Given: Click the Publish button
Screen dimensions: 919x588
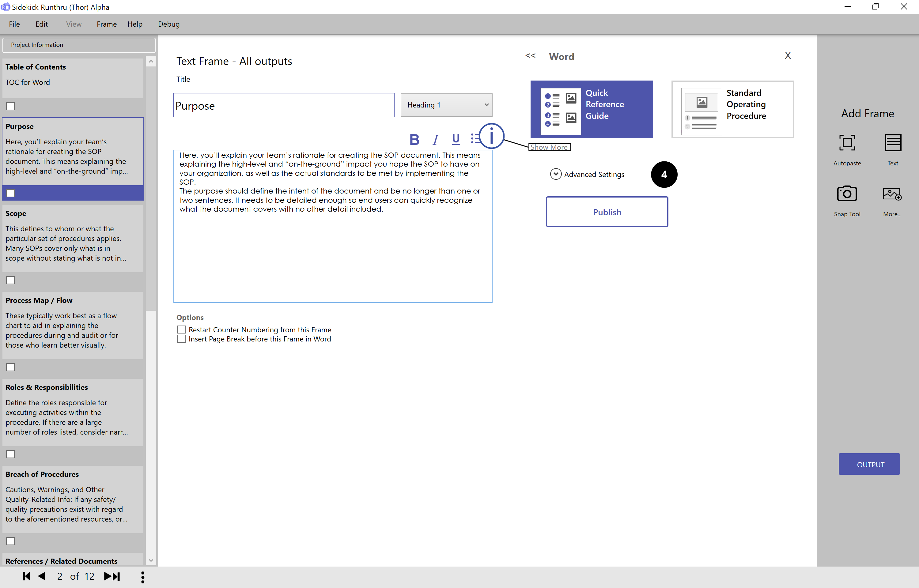Looking at the screenshot, I should [607, 212].
